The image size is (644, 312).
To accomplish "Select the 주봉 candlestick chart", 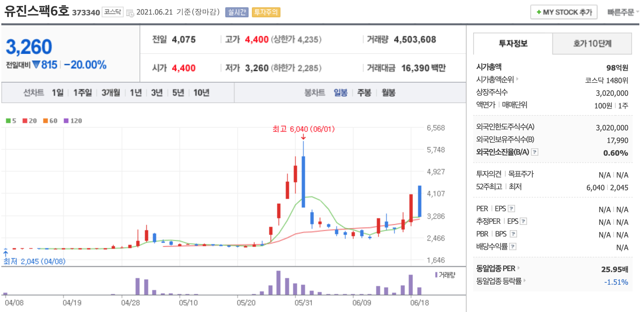I will click(x=364, y=92).
